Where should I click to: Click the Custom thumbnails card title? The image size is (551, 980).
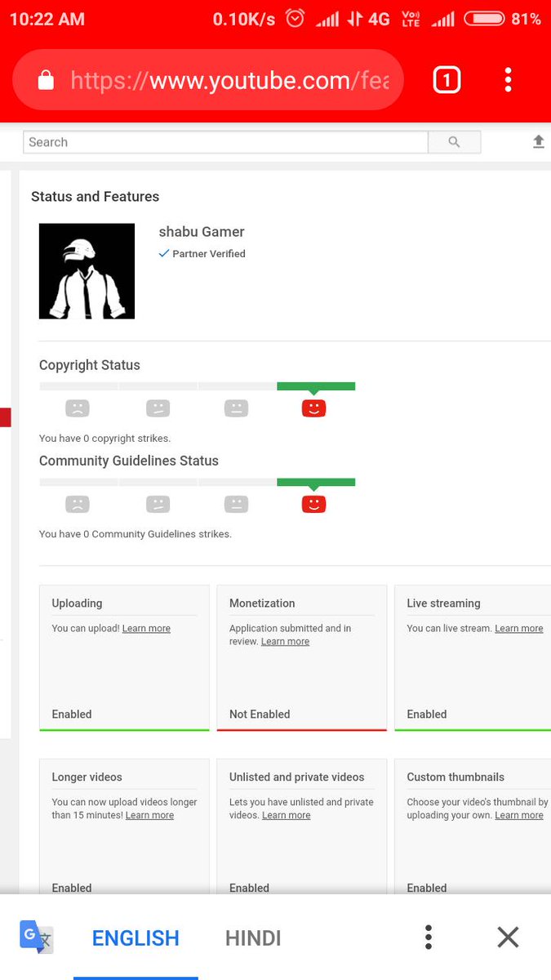pyautogui.click(x=455, y=777)
